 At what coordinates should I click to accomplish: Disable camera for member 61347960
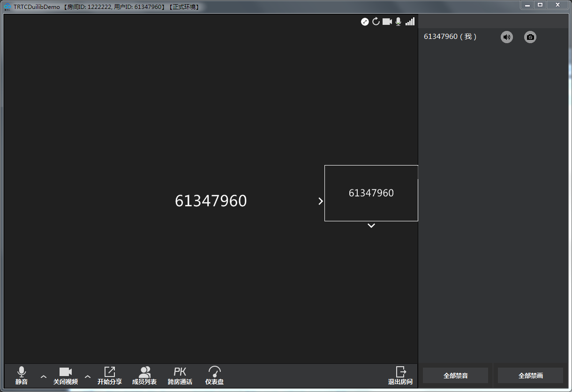coord(530,37)
